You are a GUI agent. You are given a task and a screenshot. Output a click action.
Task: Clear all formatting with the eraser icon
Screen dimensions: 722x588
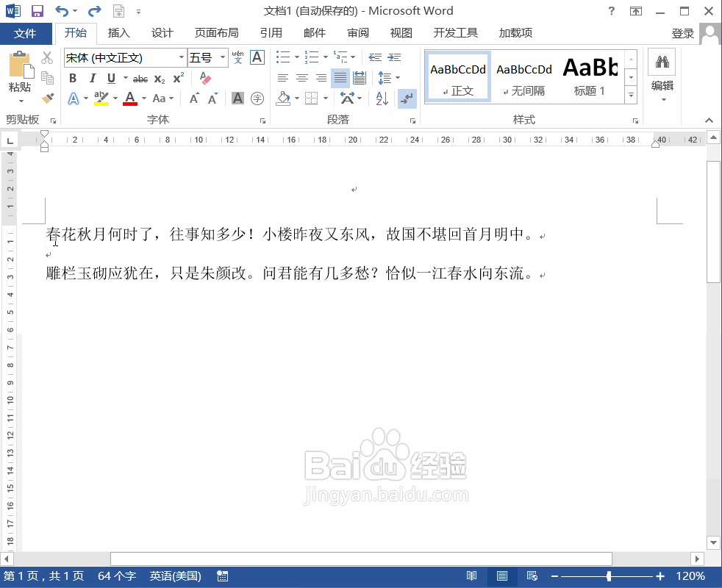coord(205,78)
